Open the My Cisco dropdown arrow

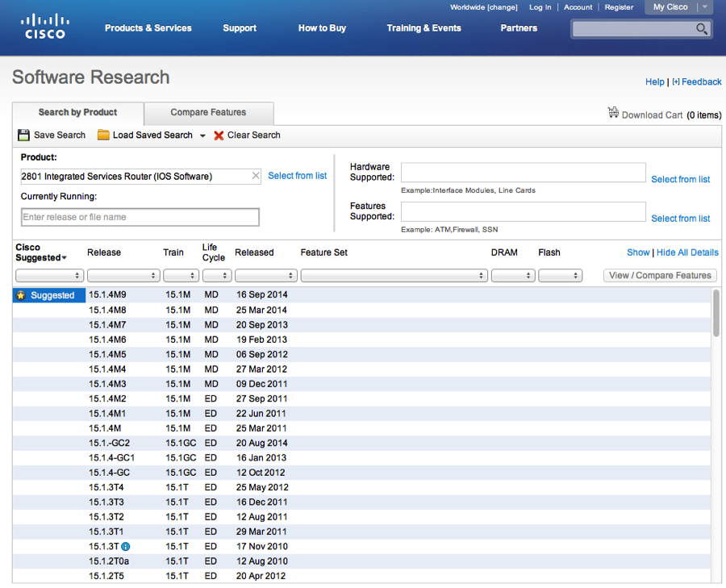coord(705,7)
